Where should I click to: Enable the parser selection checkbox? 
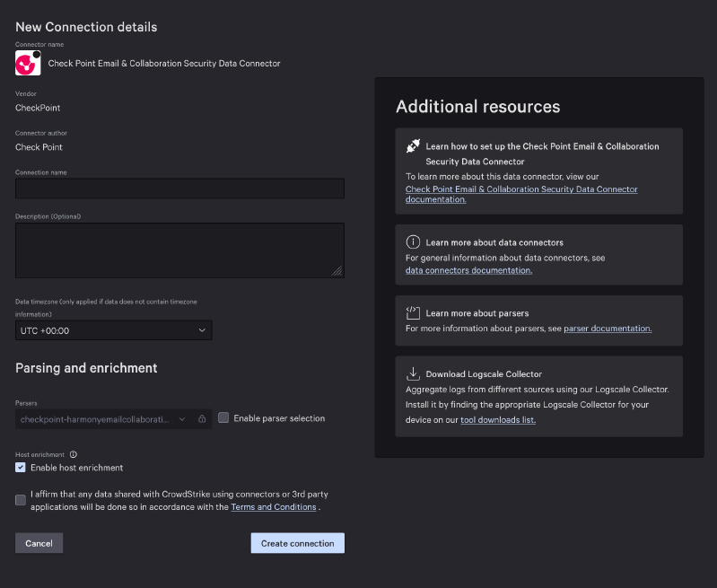[224, 418]
